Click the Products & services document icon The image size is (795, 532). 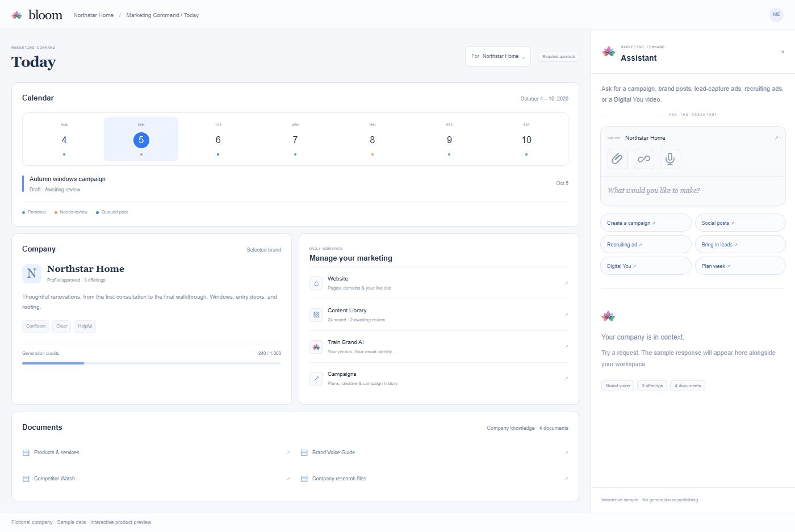click(x=26, y=453)
